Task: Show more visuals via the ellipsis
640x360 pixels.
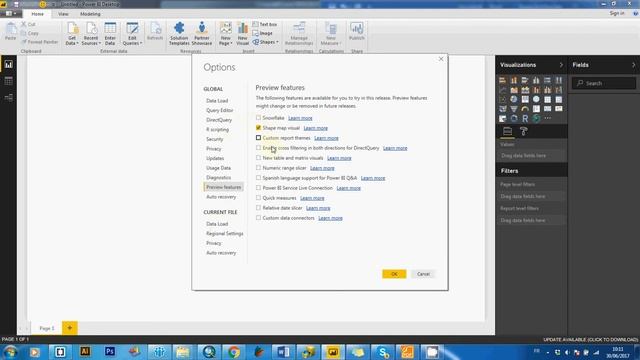Action: 547,118
